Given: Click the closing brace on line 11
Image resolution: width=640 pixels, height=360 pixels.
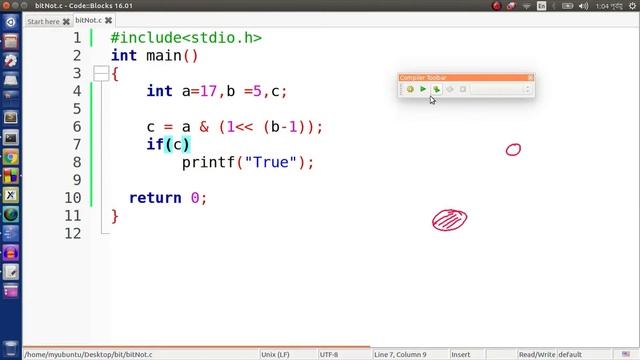Looking at the screenshot, I should pyautogui.click(x=115, y=216).
